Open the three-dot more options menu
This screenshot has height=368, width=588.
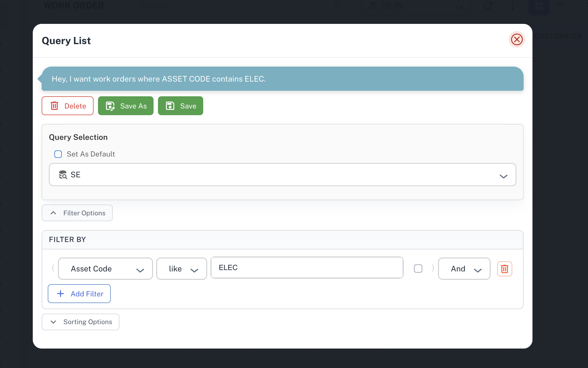click(x=512, y=6)
